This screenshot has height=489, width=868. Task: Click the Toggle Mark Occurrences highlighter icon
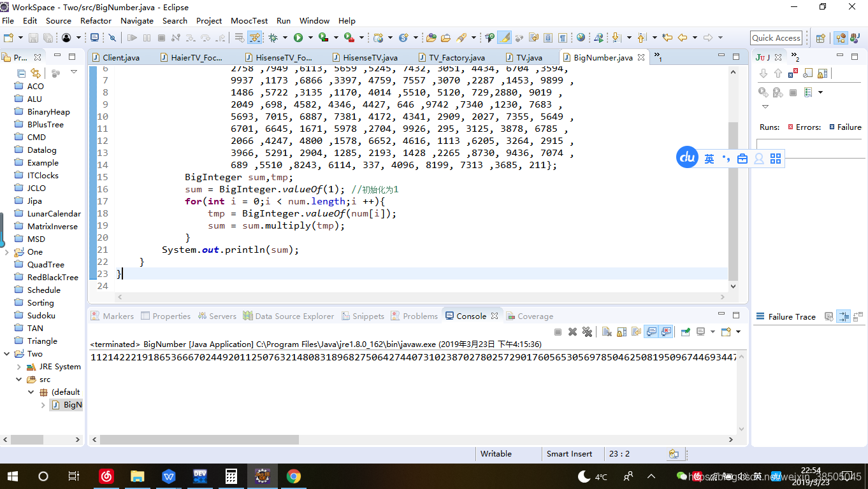tap(504, 38)
